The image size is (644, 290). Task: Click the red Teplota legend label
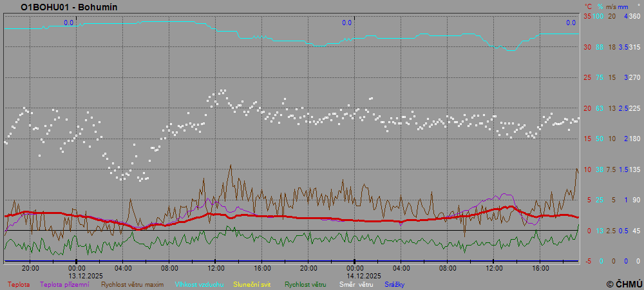coord(19,284)
